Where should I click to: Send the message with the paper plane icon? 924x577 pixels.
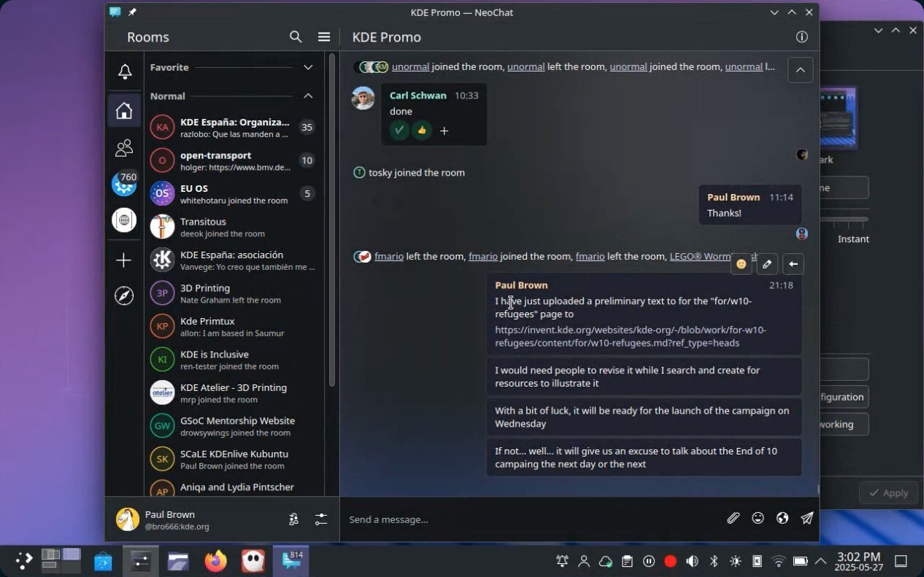806,518
